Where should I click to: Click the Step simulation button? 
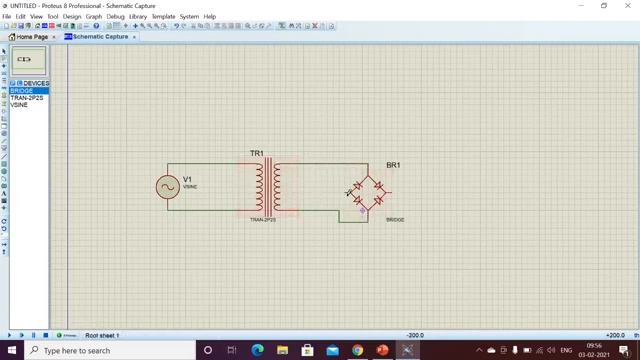point(22,335)
